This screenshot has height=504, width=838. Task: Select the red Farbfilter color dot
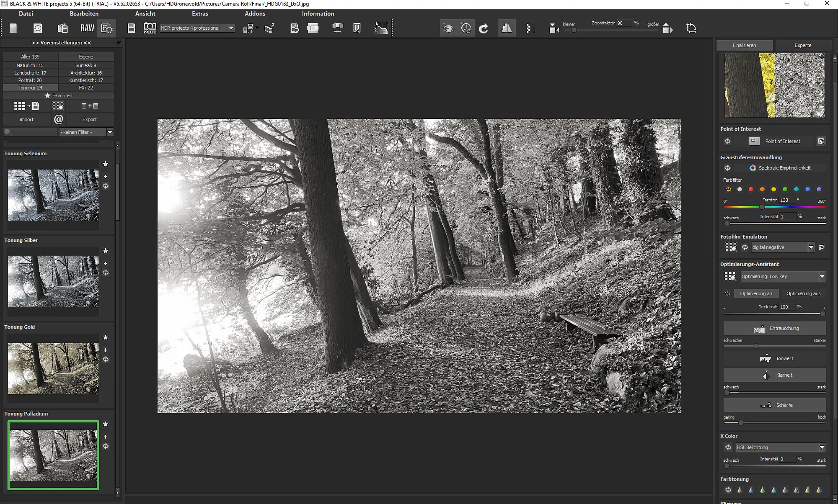coord(751,190)
